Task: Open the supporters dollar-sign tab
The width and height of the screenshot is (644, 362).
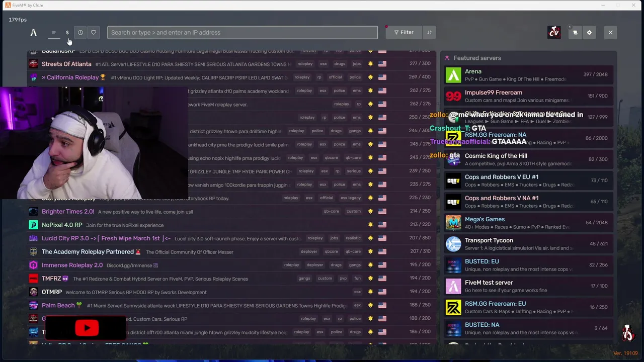Action: (67, 33)
